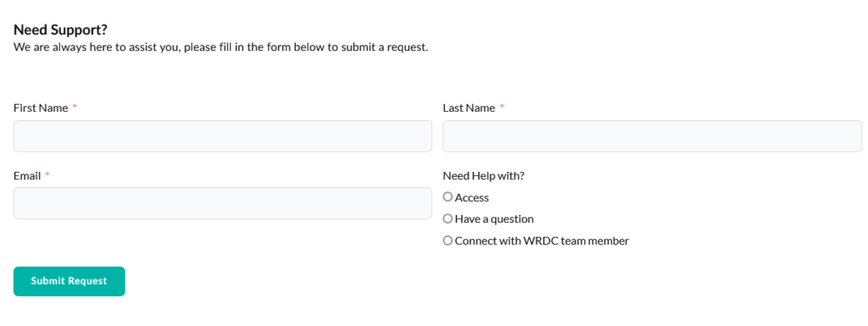Focus the Last Name text box
Screen dimensions: 868x326
click(652, 136)
